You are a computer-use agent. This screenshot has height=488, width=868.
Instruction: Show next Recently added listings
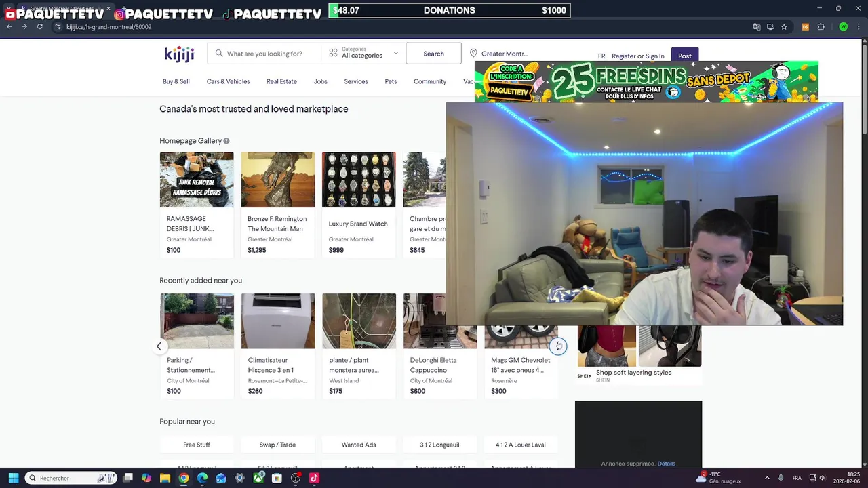[x=558, y=346]
